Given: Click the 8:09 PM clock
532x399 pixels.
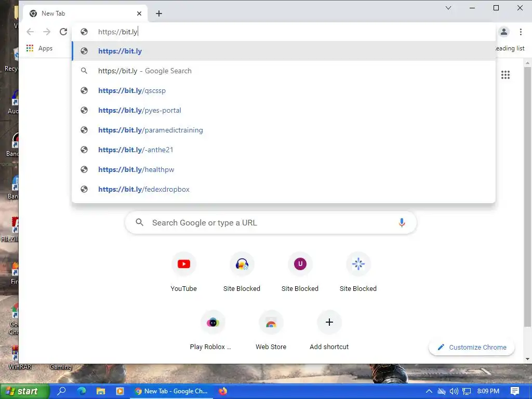Looking at the screenshot, I should [x=488, y=391].
